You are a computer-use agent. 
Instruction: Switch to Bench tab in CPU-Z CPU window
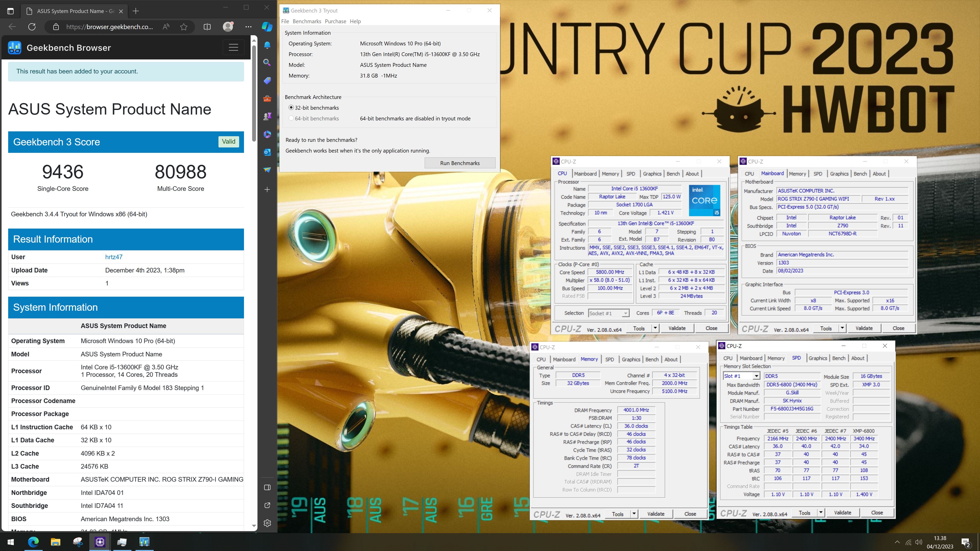pyautogui.click(x=673, y=174)
